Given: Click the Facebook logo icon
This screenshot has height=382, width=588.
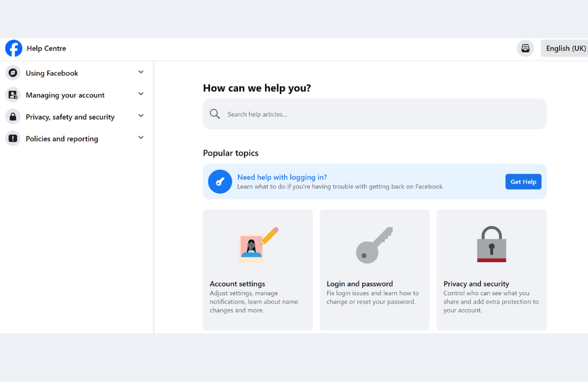Looking at the screenshot, I should point(13,48).
